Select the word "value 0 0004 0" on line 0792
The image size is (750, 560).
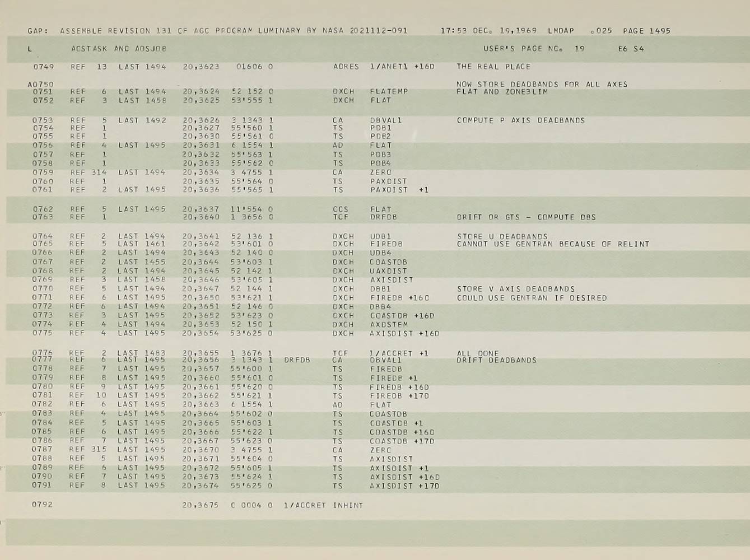tap(252, 505)
